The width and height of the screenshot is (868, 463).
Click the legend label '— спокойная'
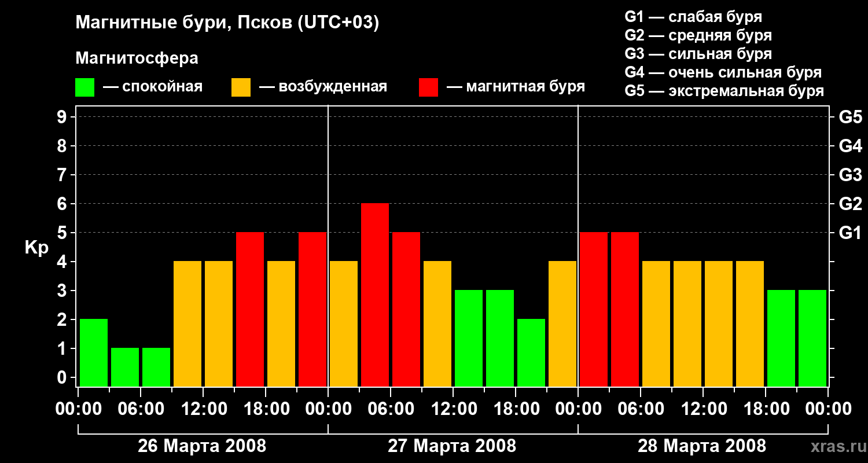[x=153, y=87]
